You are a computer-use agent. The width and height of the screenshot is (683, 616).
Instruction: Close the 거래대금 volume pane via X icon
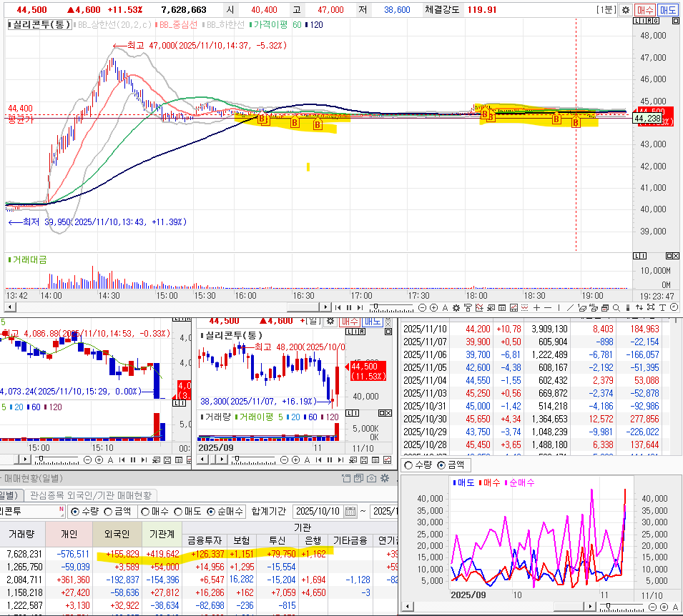tap(676, 256)
